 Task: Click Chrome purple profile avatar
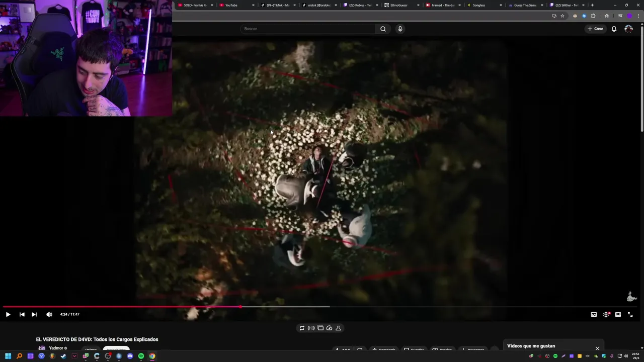point(629,16)
